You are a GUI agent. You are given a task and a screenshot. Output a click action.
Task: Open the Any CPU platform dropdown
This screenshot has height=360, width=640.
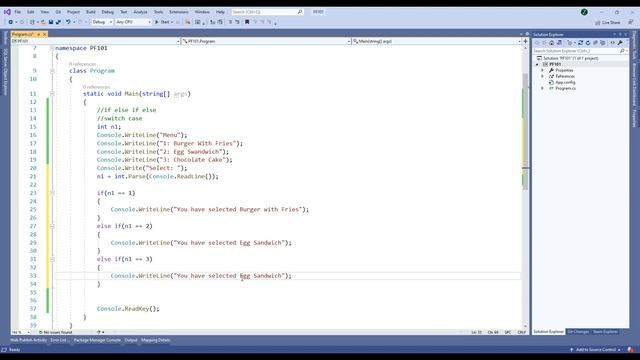click(x=133, y=22)
